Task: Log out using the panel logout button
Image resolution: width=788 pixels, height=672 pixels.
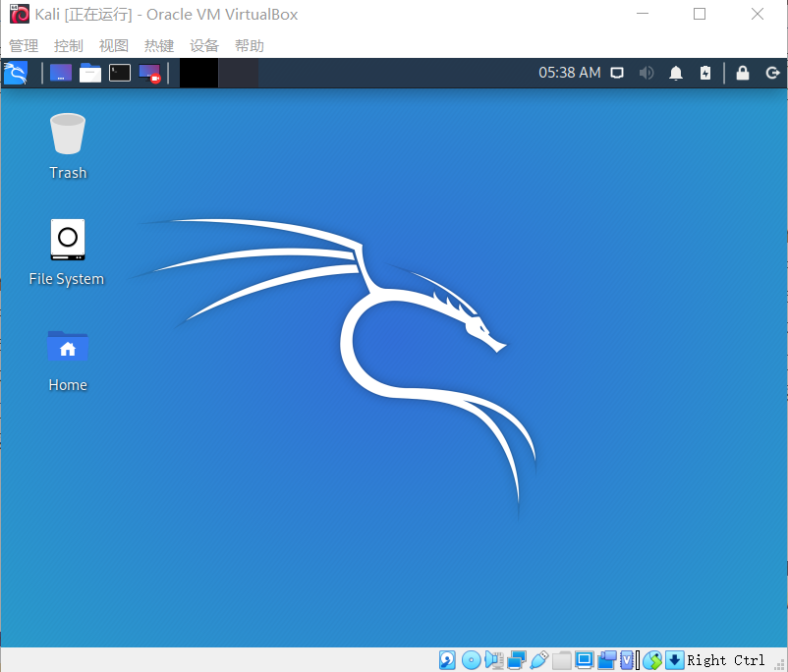Action: click(x=772, y=72)
